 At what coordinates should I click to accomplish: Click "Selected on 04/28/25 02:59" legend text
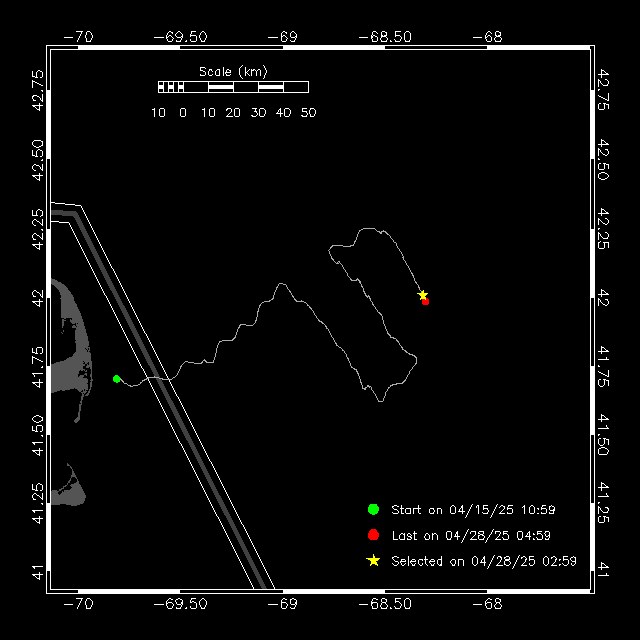click(x=484, y=561)
